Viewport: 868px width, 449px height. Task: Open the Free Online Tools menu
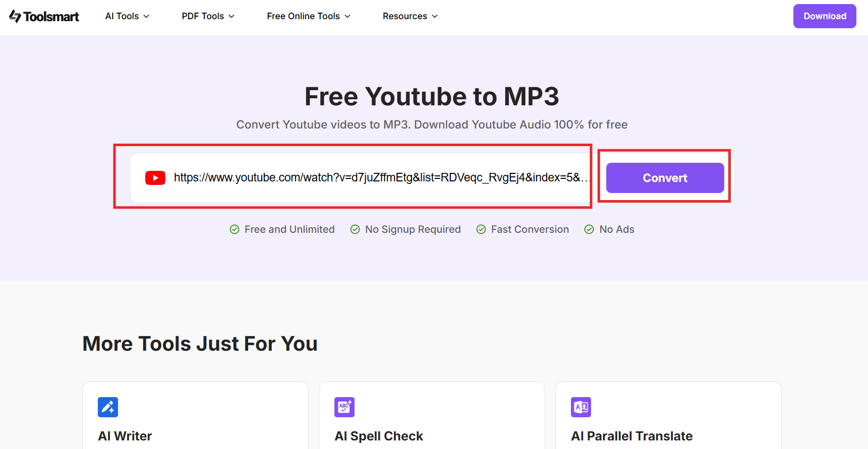pyautogui.click(x=309, y=16)
